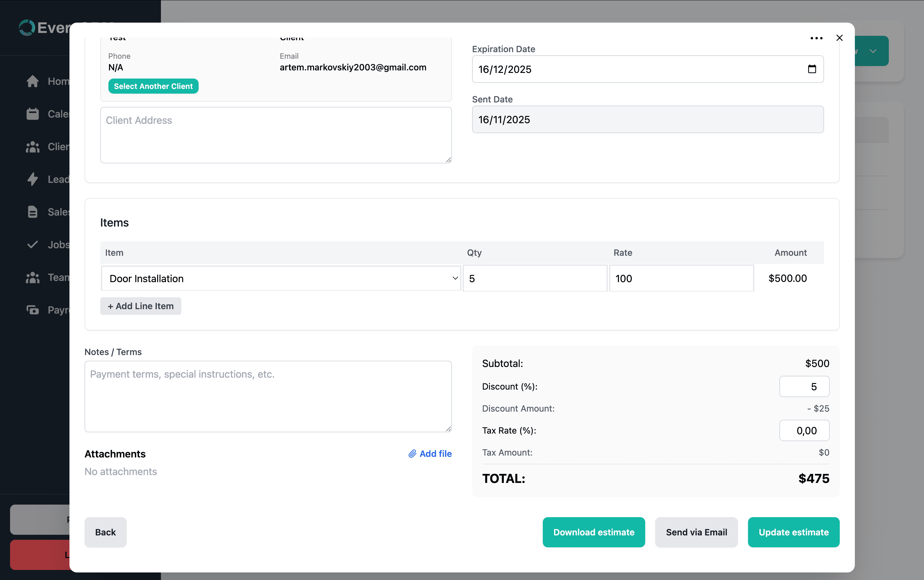The image size is (924, 580).
Task: Click the Clients sidebar people icon
Action: pos(33,146)
